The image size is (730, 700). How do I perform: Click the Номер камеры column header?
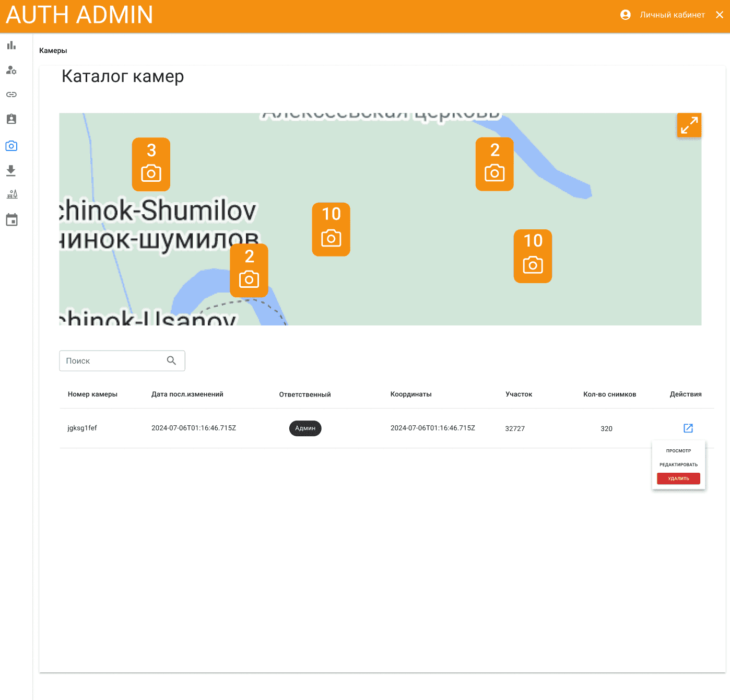(92, 394)
